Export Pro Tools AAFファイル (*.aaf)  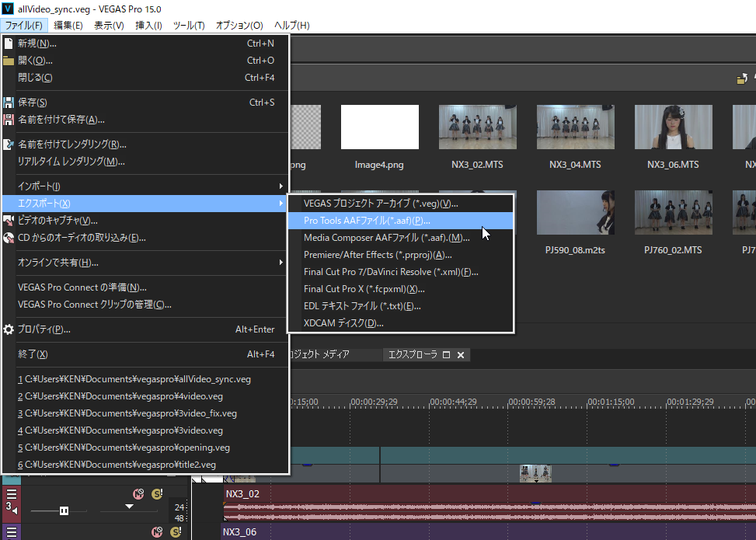point(401,221)
